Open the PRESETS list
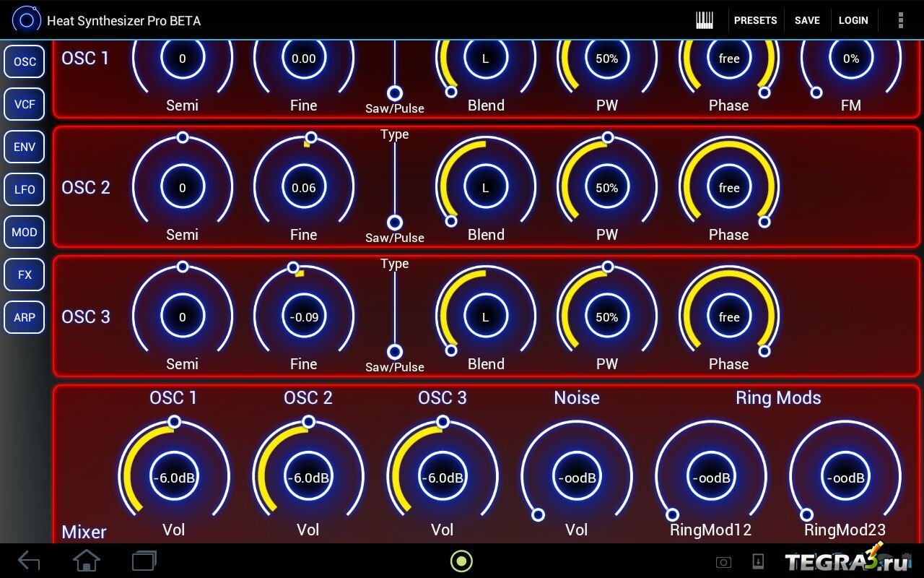 (x=755, y=20)
